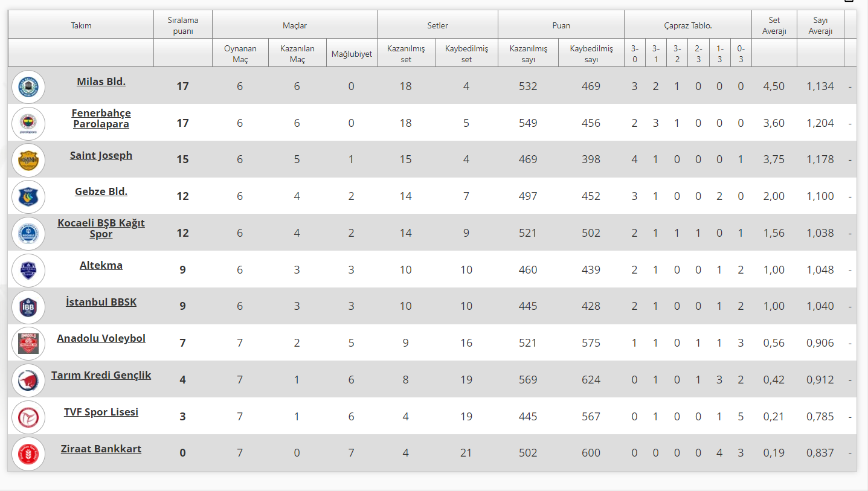Select the Ziraat Bankkart team name
The image size is (868, 491).
click(x=101, y=449)
